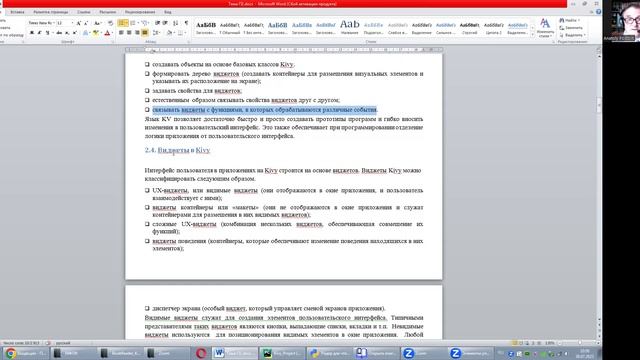Image resolution: width=640 pixels, height=360 pixels.
Task: Click spell check icon in status bar
Action: tap(48, 343)
